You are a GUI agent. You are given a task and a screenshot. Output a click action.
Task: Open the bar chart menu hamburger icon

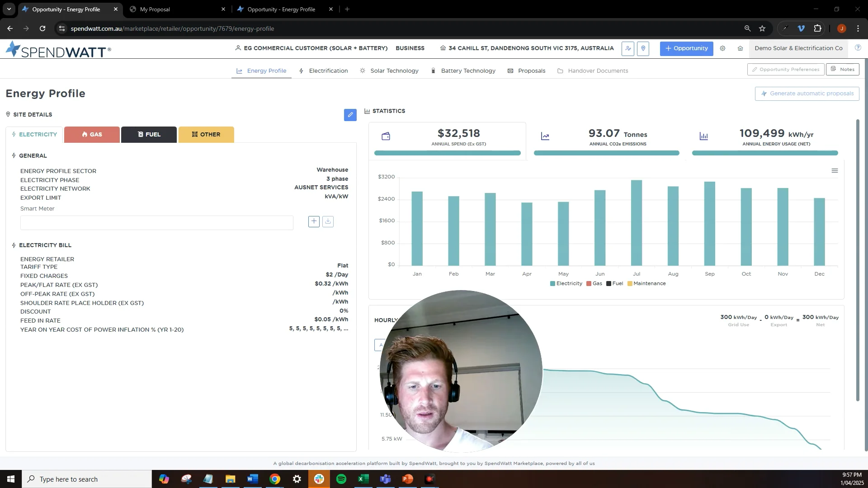[x=835, y=171]
